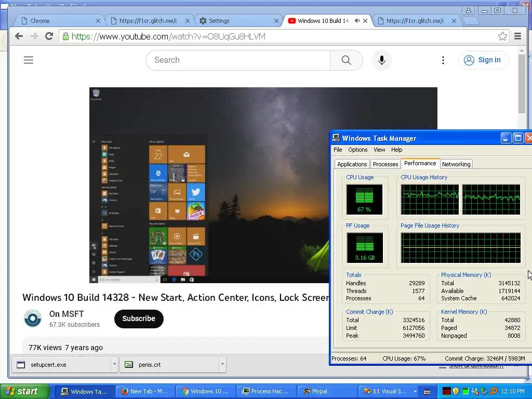This screenshot has width=532, height=399.
Task: Click the '67.3K subscribers' text
Action: coord(74,324)
